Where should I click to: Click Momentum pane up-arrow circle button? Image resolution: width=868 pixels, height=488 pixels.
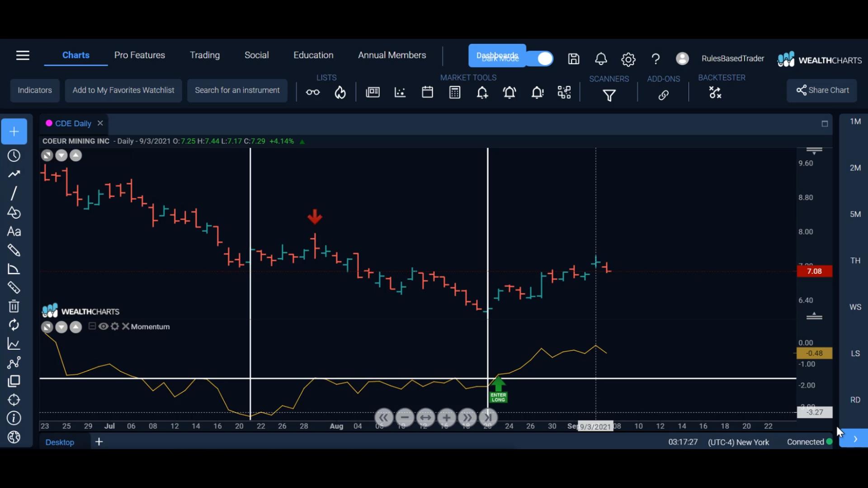76,327
